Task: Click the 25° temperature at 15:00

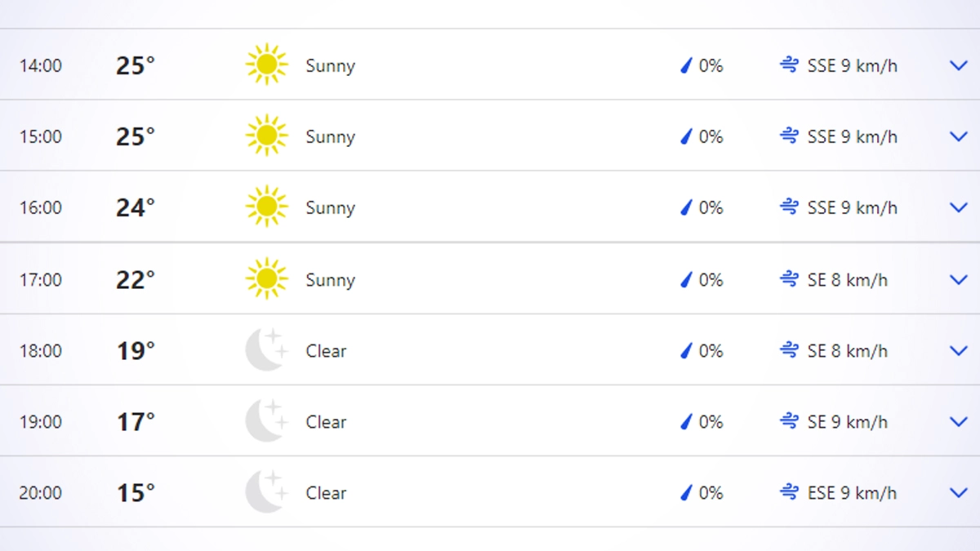Action: pyautogui.click(x=135, y=137)
